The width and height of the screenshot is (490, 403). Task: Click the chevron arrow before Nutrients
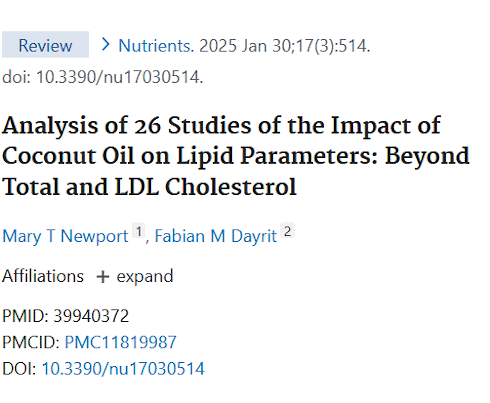click(106, 44)
